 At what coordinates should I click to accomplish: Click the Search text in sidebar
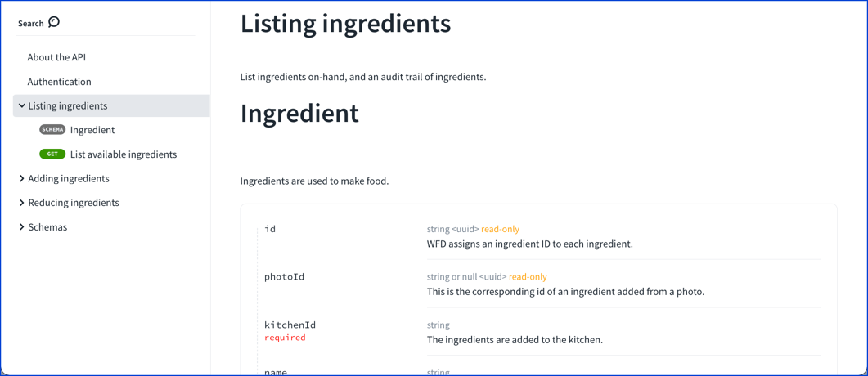pos(31,23)
